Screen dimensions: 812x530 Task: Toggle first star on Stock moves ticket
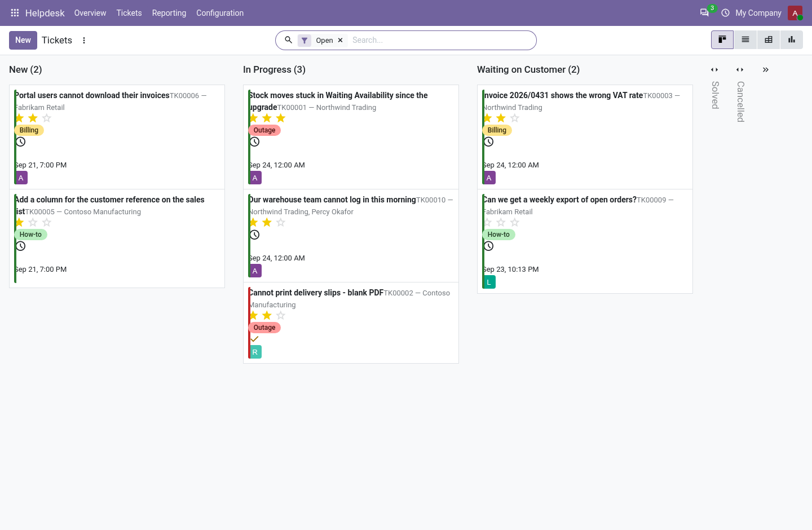[253, 118]
